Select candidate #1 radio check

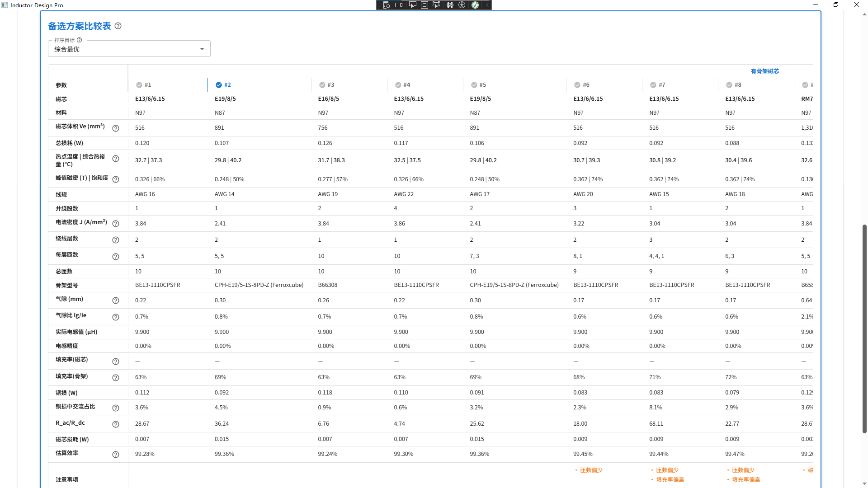(139, 85)
